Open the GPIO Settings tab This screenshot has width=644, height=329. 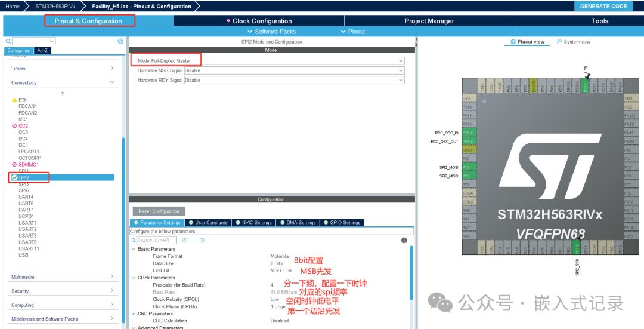[342, 223]
